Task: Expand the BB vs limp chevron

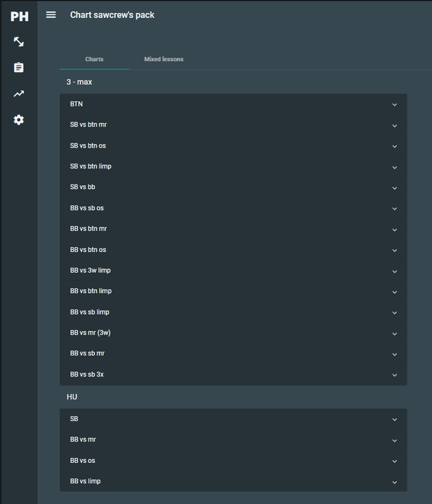Action: 395,482
